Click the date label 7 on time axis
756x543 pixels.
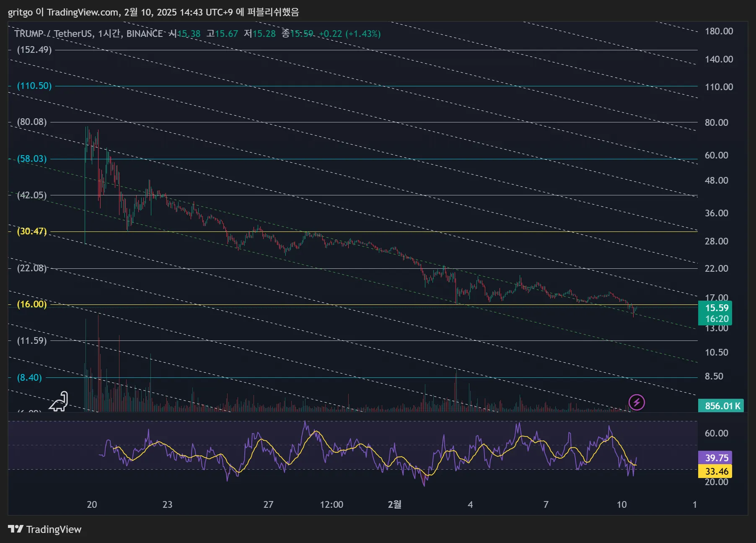click(x=546, y=504)
